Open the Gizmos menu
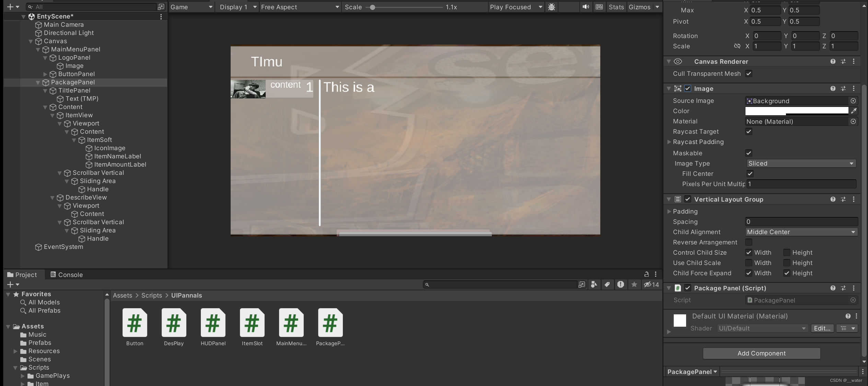The height and width of the screenshot is (386, 868). click(x=639, y=7)
